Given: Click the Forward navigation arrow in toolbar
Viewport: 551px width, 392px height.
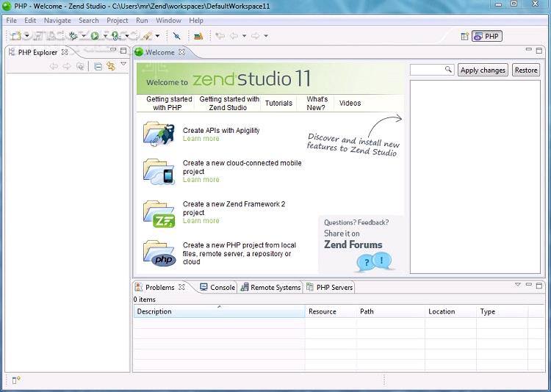Looking at the screenshot, I should [x=256, y=36].
